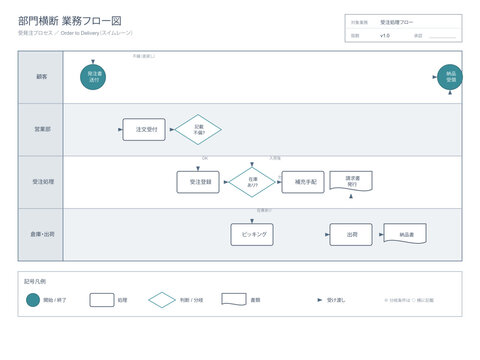Select the 注文受付 process box

click(x=144, y=129)
